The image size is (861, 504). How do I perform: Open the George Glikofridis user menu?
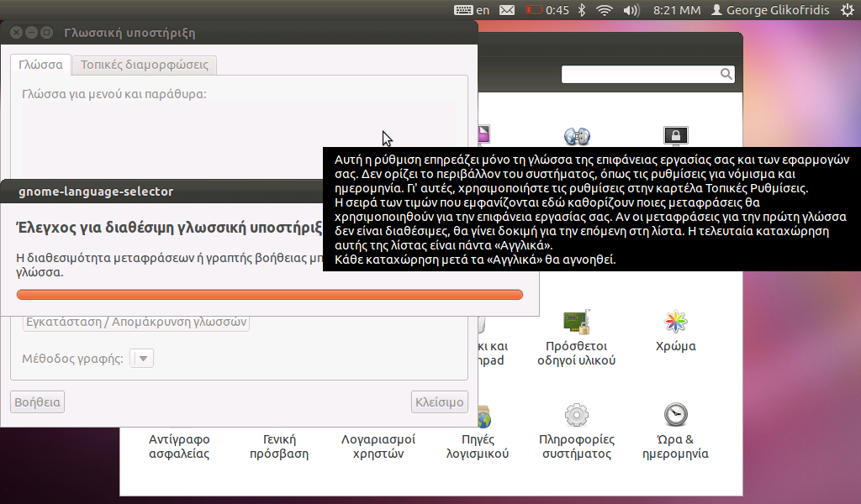(770, 10)
